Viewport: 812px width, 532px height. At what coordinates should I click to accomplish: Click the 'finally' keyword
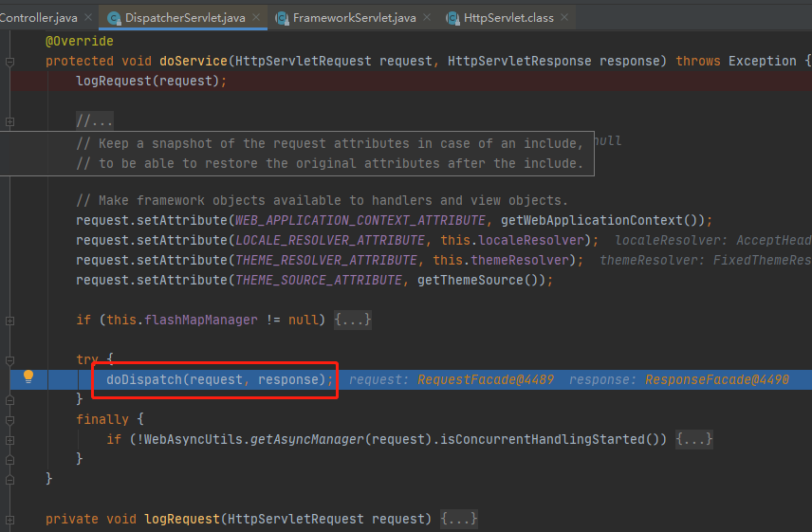(102, 420)
